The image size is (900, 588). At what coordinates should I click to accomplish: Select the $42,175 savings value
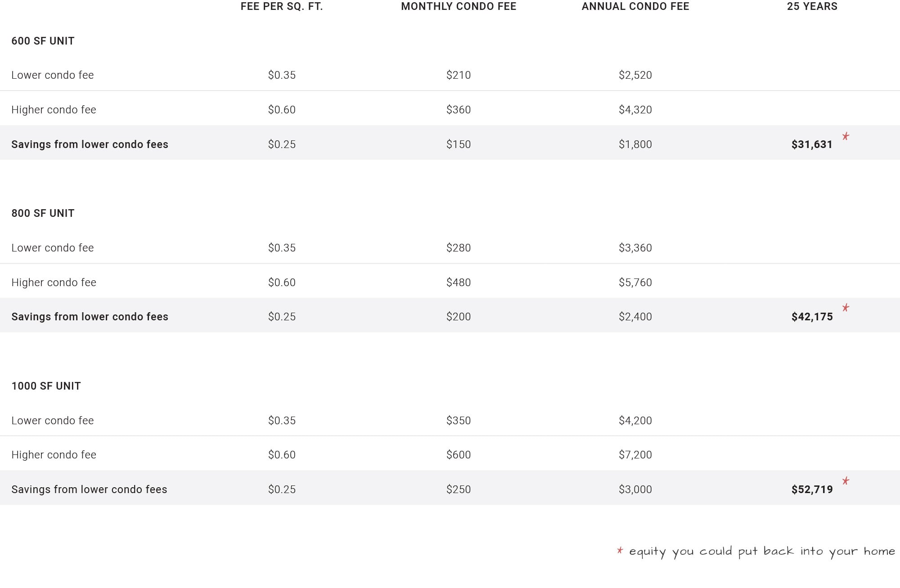point(812,317)
